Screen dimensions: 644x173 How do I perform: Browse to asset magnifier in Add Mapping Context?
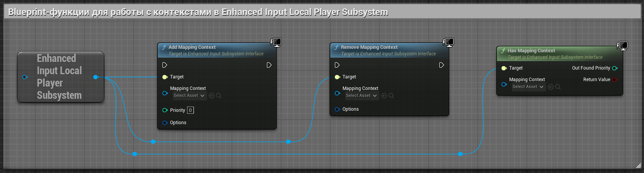coord(219,96)
